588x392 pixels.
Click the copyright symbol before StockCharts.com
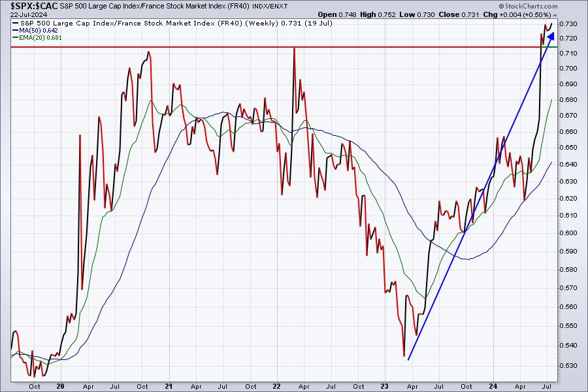(501, 6)
